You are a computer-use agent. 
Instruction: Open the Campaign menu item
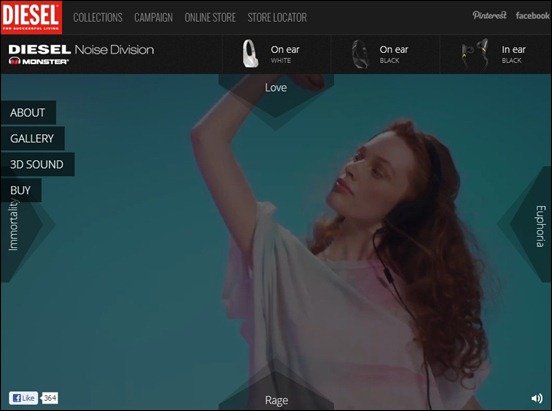(x=153, y=17)
